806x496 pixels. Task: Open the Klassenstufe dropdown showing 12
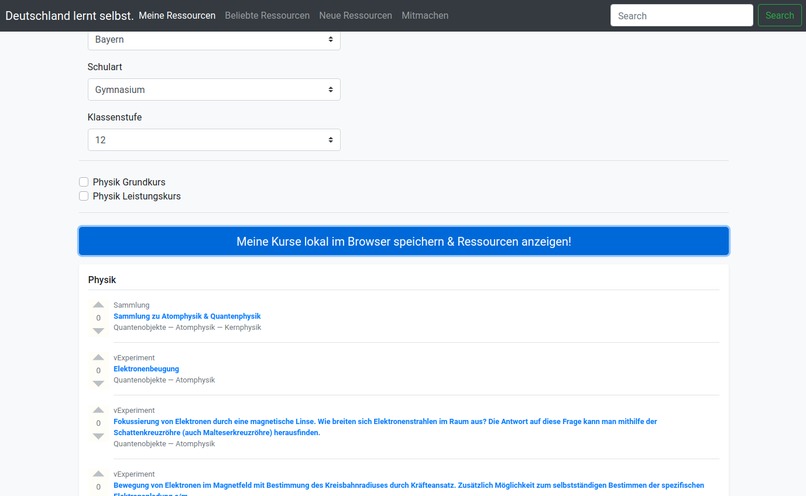(214, 140)
